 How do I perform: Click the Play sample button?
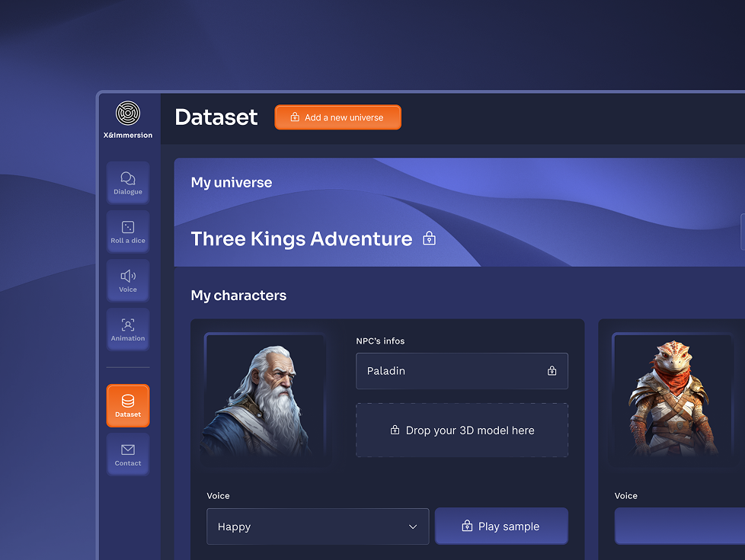coord(501,526)
